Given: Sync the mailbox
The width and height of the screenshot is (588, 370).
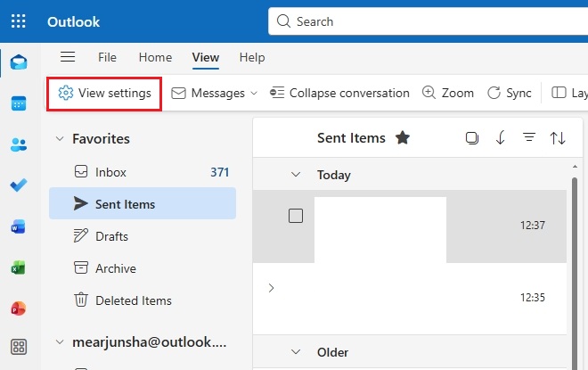Looking at the screenshot, I should click(x=510, y=93).
